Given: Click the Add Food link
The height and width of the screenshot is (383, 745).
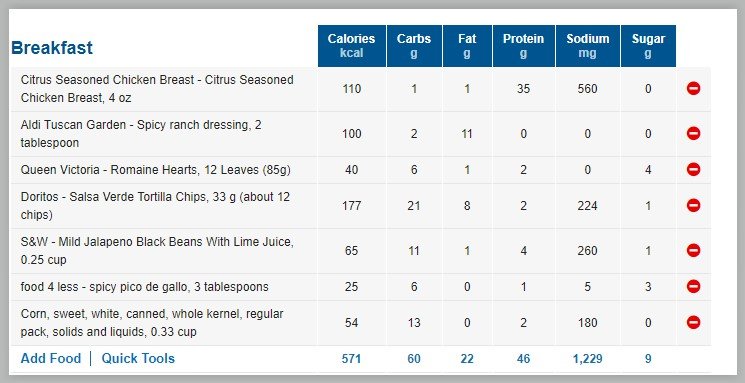Looking at the screenshot, I should coord(51,358).
